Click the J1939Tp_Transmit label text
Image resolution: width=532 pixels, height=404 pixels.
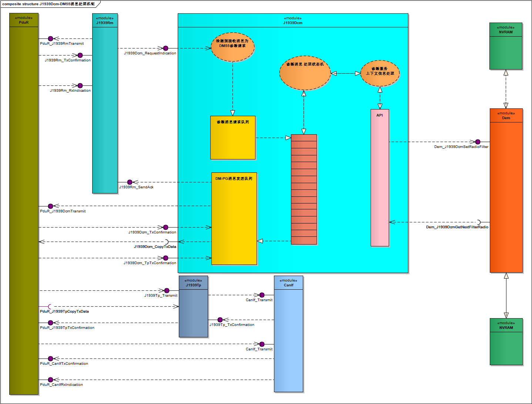click(x=161, y=296)
